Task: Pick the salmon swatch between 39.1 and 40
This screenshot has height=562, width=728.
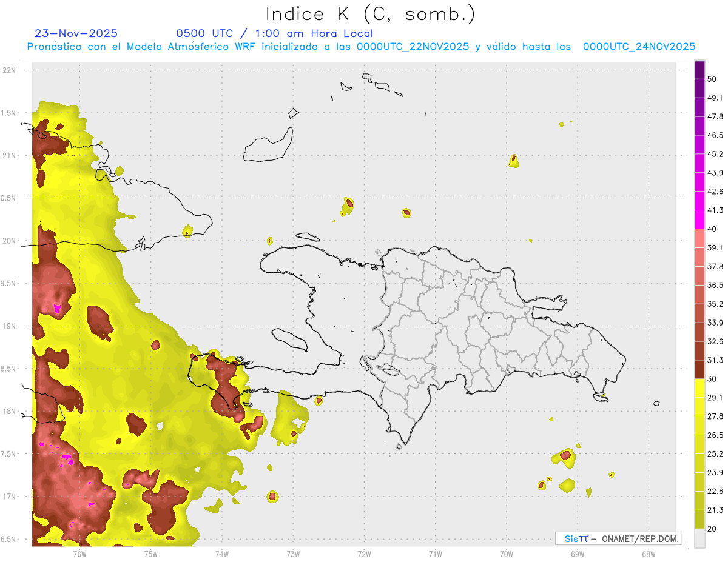Action: tap(699, 238)
